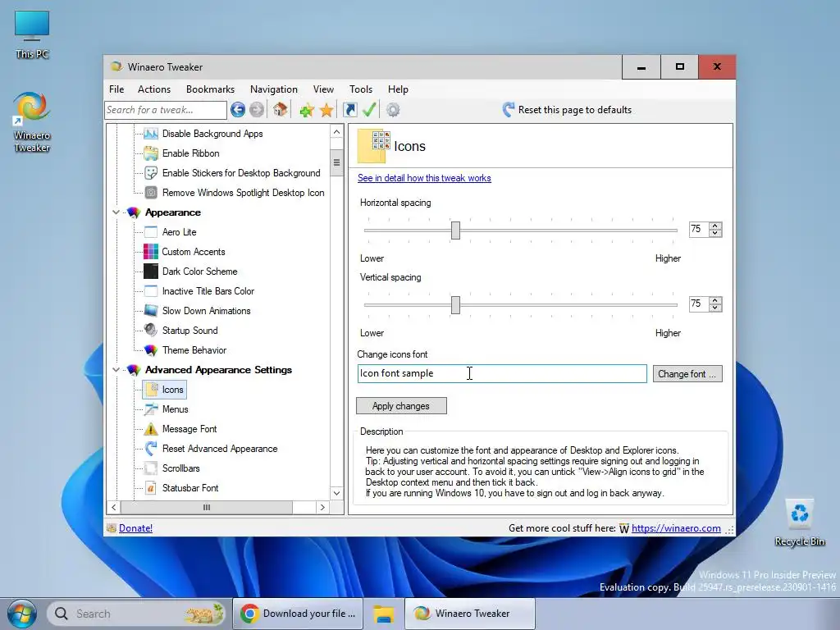Open the Actions menu
This screenshot has height=630, width=840.
coord(154,89)
